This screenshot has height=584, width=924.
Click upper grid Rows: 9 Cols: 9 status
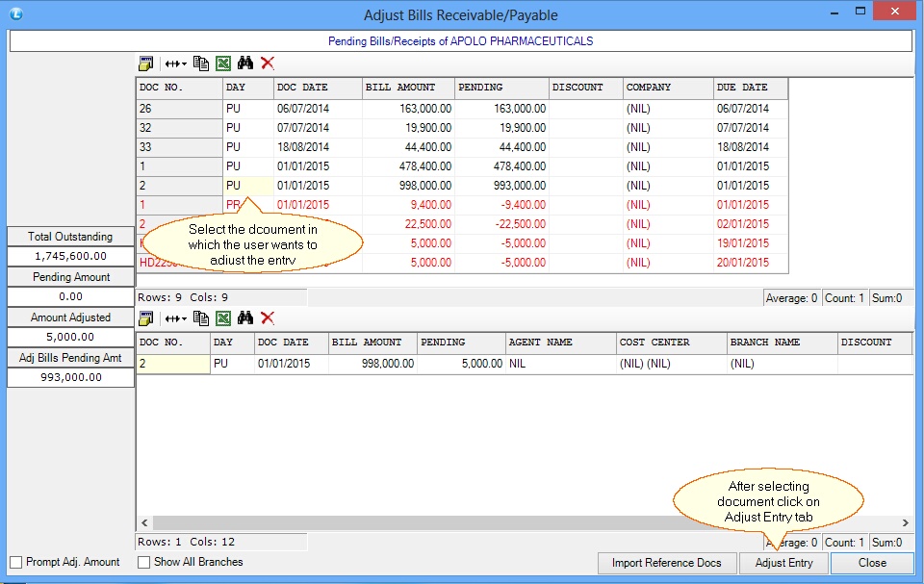[x=221, y=297]
